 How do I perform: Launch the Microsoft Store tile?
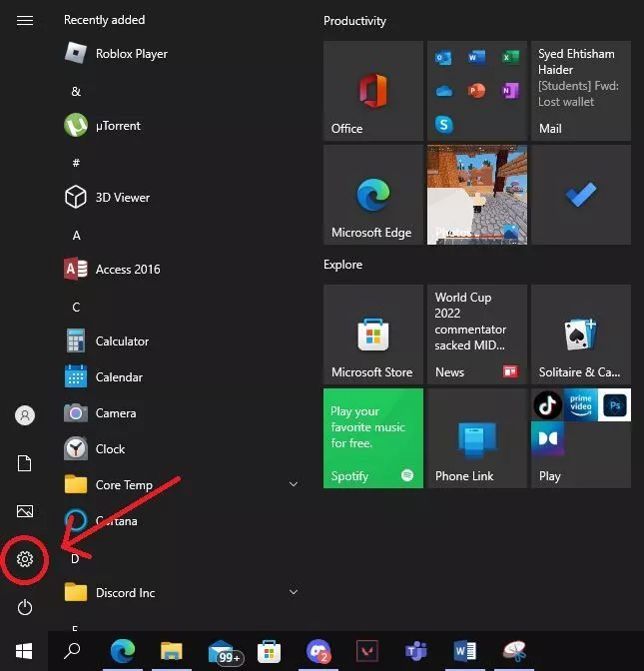tap(372, 335)
